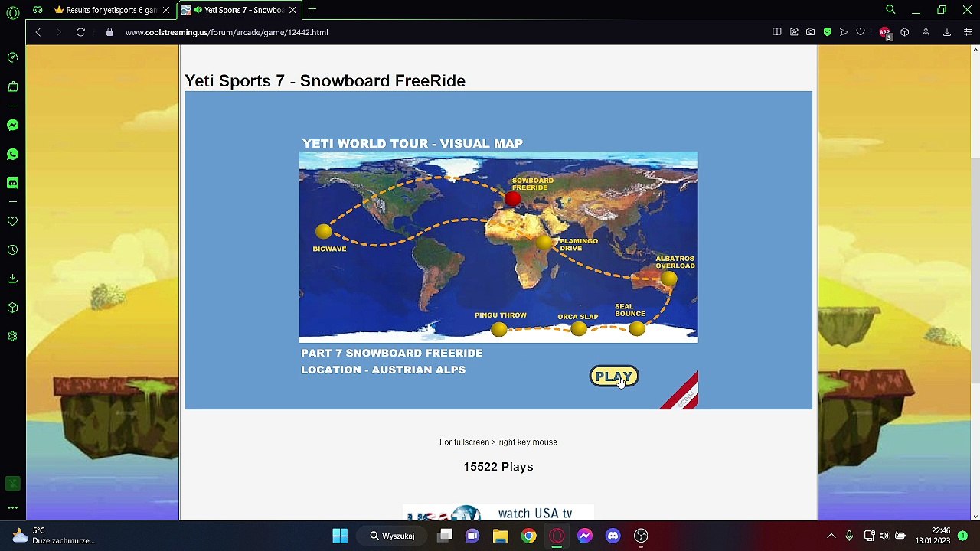The image size is (980, 551).
Task: Click the 'Yeti Sports 7 - Snowboard FreeRide' heading
Action: (325, 81)
